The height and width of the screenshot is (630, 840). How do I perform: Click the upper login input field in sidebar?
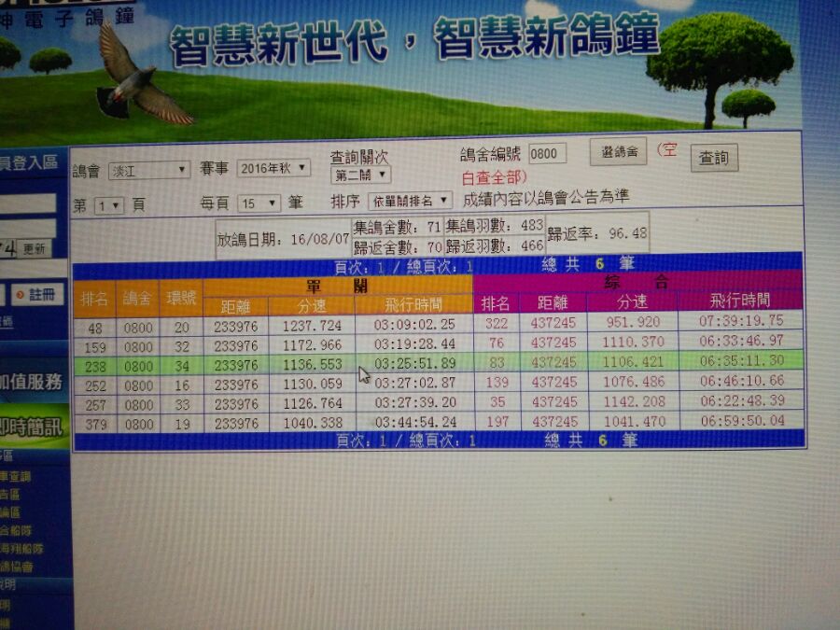[28, 204]
